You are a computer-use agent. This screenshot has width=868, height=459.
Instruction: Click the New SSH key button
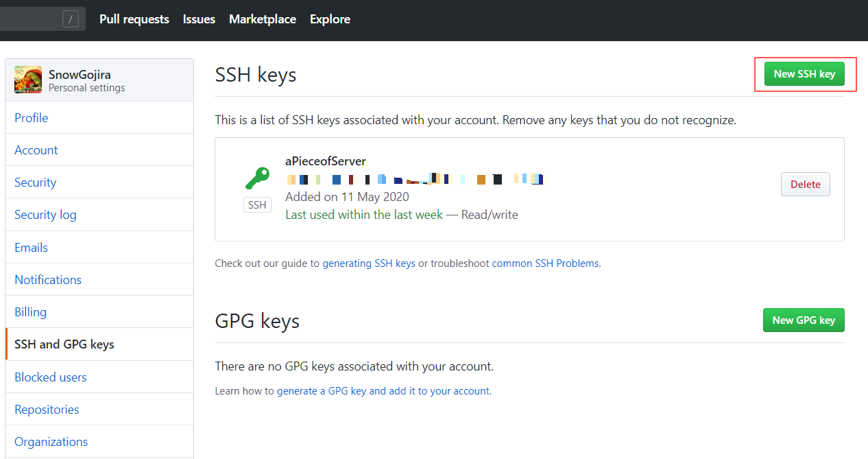point(804,74)
